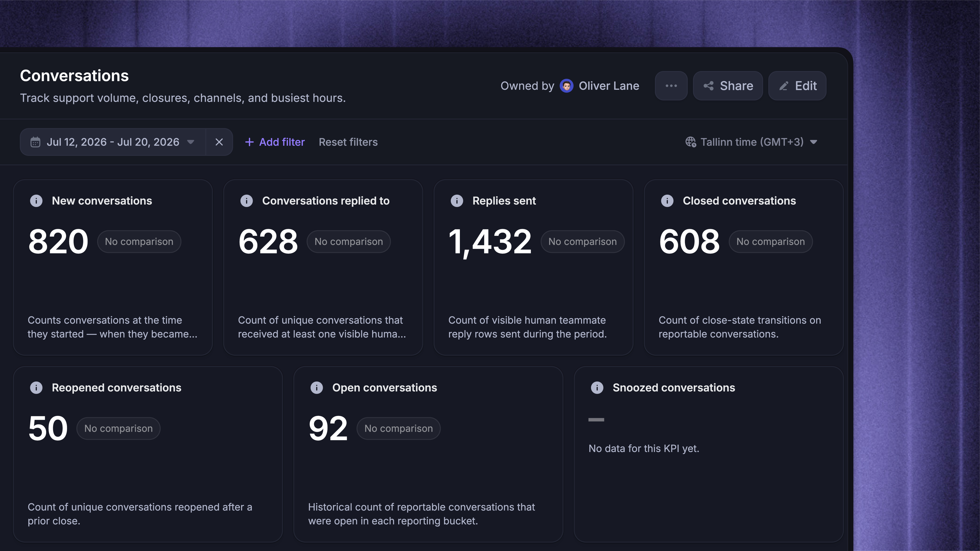Click "Historical count of reportable conversations" description
This screenshot has height=551, width=980.
click(422, 514)
